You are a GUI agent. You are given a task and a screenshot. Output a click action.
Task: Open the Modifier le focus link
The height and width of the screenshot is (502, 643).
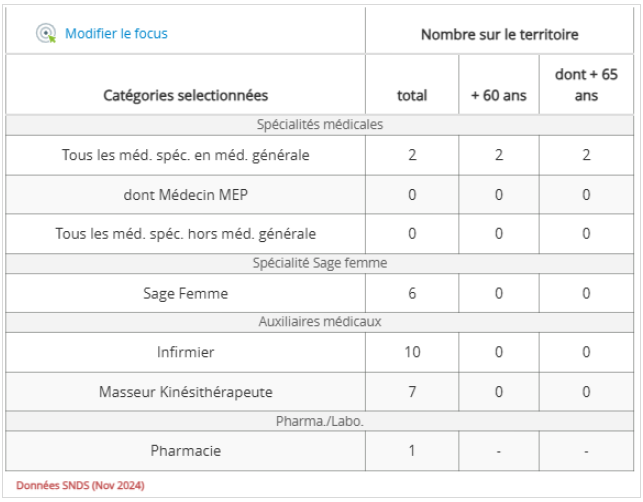click(116, 34)
